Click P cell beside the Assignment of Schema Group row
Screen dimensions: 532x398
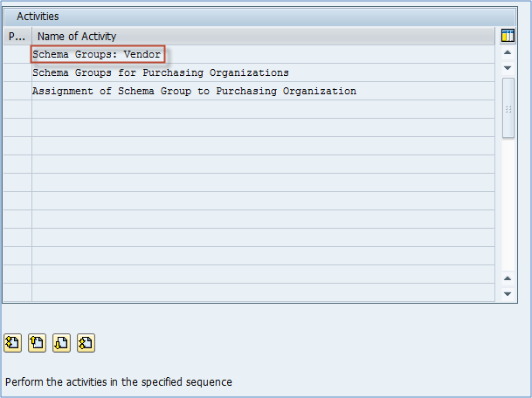coord(17,91)
